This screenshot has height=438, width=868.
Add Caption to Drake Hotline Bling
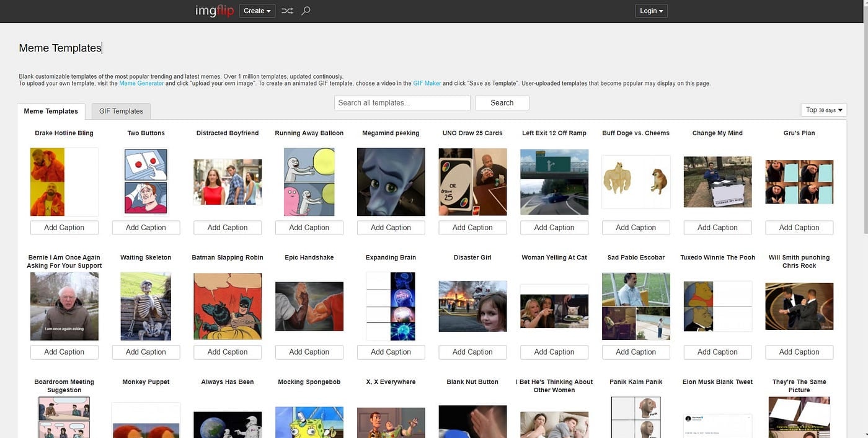[x=64, y=228]
